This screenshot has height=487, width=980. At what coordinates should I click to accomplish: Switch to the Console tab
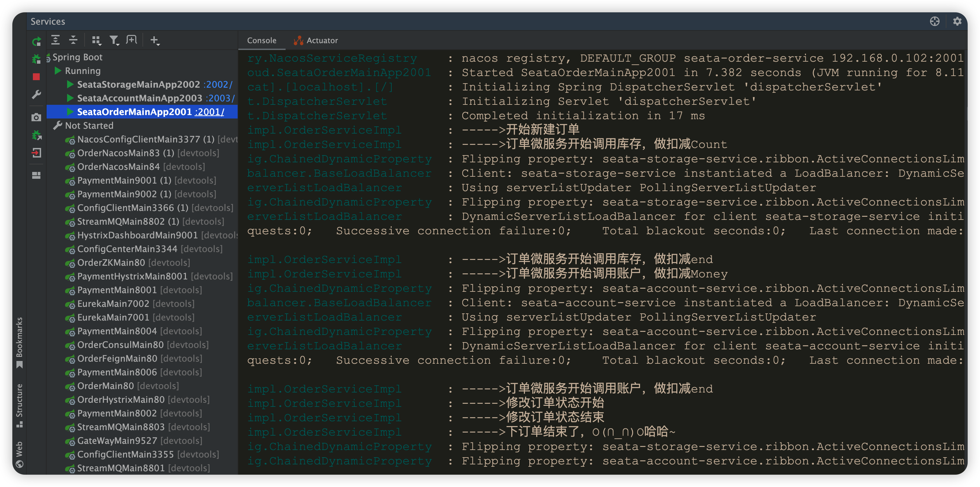[x=262, y=40]
